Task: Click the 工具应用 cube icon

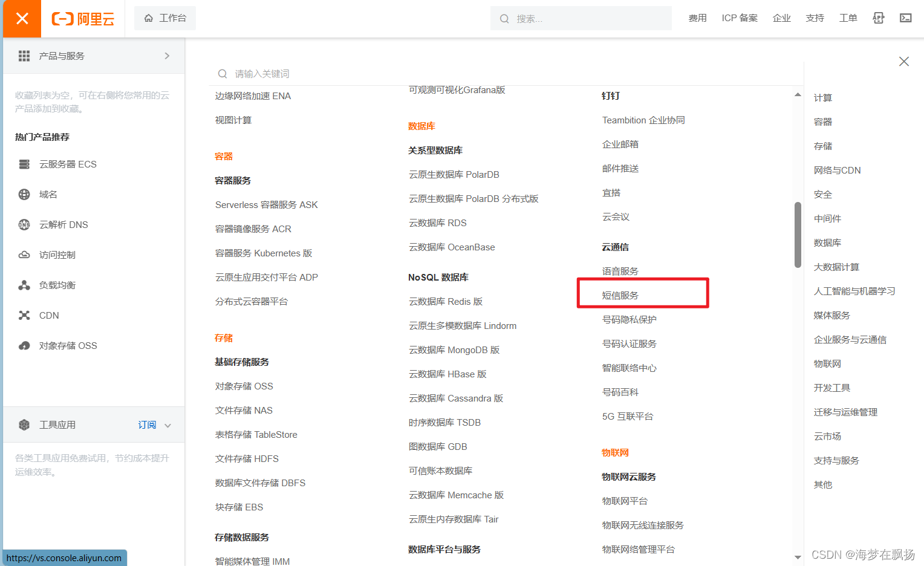Action: click(x=24, y=424)
